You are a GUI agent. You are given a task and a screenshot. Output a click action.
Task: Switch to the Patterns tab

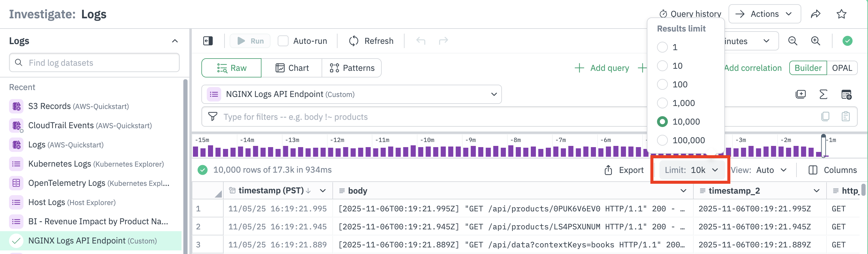pyautogui.click(x=352, y=68)
